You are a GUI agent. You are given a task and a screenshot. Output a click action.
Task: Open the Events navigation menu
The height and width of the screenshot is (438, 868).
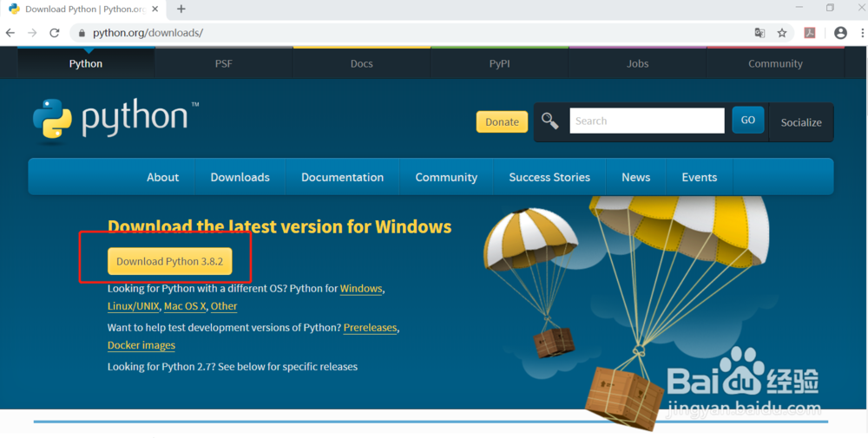(700, 177)
